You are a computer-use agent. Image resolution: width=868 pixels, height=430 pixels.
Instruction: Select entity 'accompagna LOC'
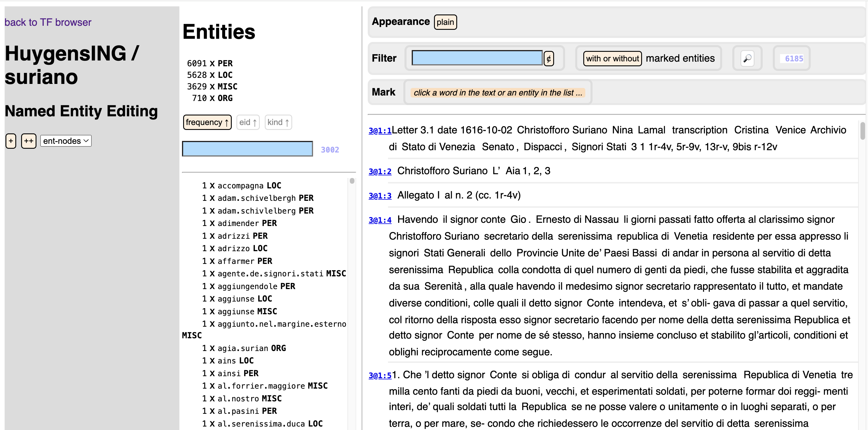click(242, 185)
